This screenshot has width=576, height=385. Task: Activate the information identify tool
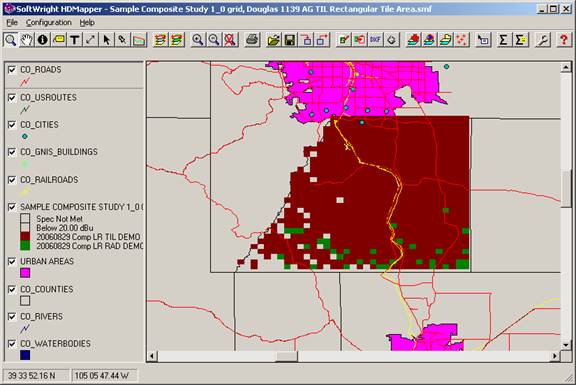[43, 40]
